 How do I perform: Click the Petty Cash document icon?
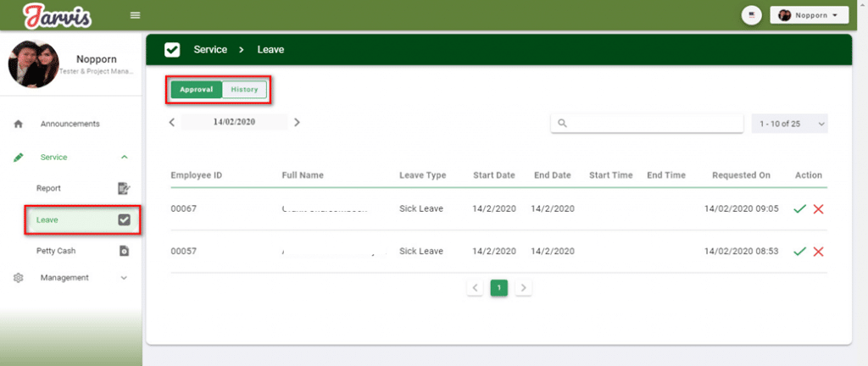124,251
